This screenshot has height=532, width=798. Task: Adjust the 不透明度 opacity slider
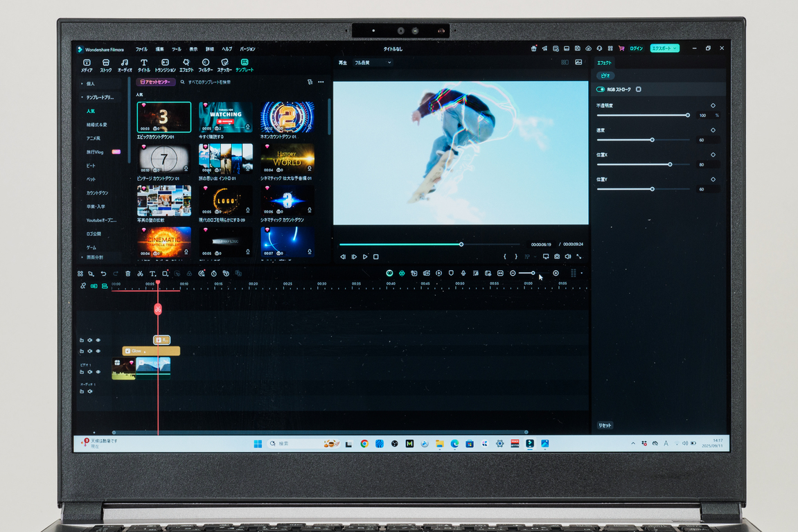click(643, 116)
